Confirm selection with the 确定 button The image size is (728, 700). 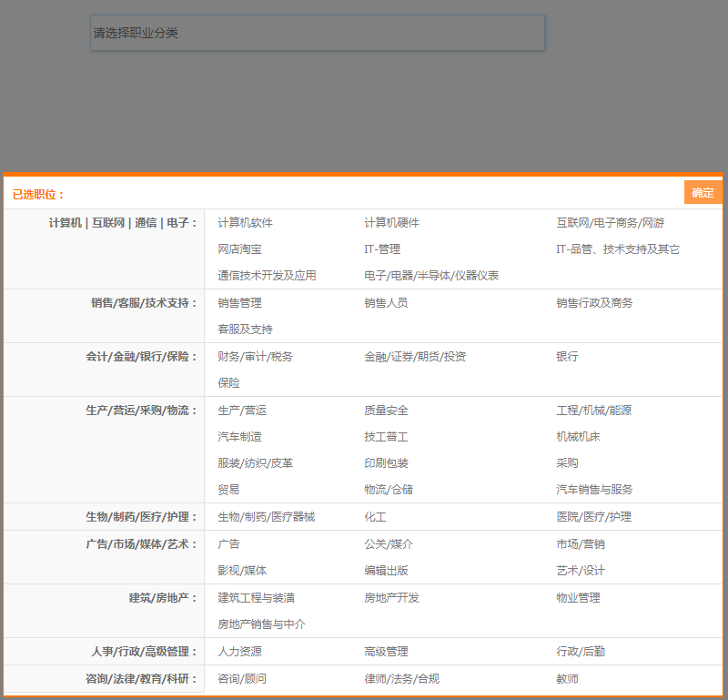(x=703, y=192)
